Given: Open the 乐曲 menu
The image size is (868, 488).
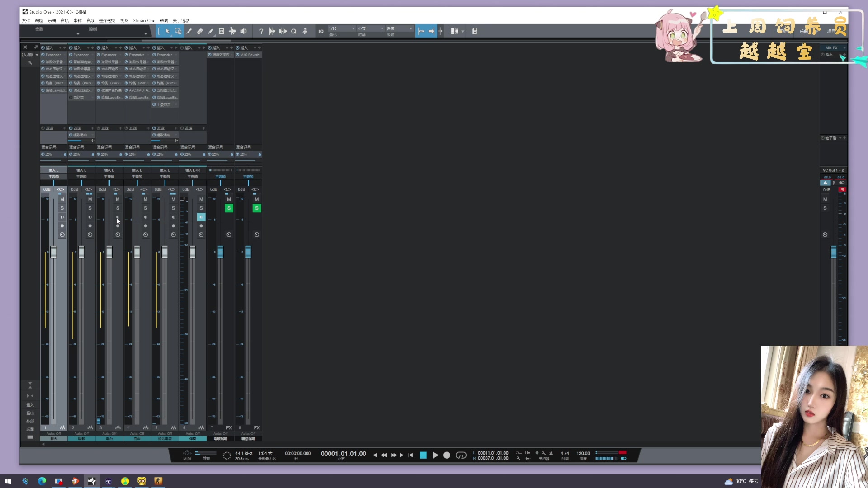Looking at the screenshot, I should coord(52,20).
